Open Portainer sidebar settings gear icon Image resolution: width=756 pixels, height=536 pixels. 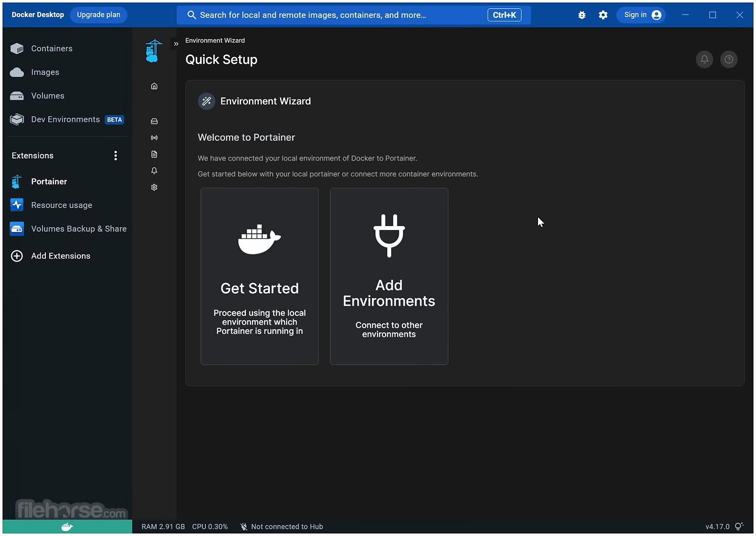(154, 187)
